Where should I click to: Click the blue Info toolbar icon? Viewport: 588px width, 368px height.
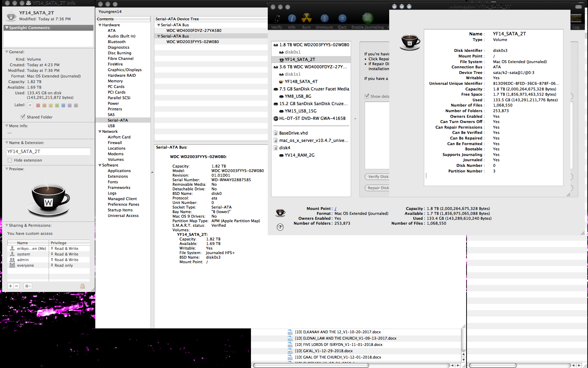click(292, 18)
